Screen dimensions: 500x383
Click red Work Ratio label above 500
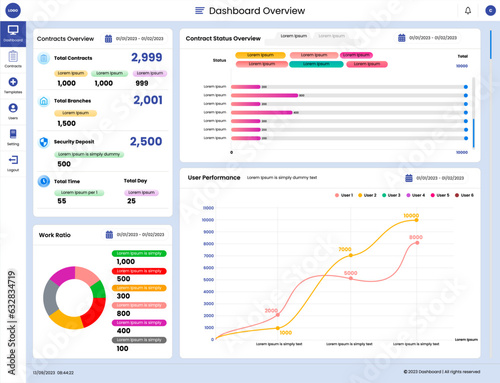[139, 271]
